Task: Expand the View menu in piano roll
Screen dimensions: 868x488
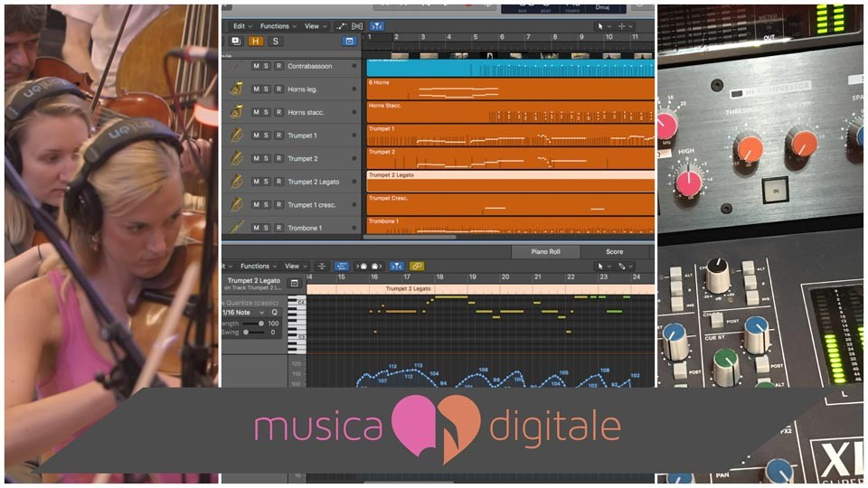Action: click(x=293, y=267)
